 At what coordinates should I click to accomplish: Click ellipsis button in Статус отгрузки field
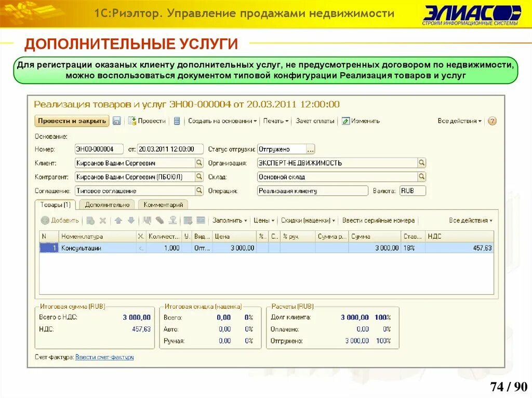coord(311,149)
